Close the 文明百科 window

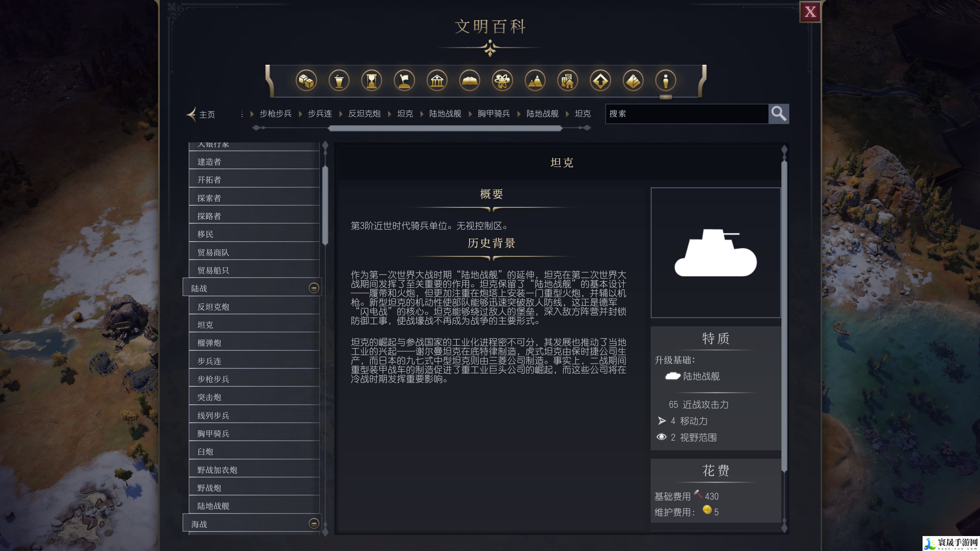[x=810, y=12]
